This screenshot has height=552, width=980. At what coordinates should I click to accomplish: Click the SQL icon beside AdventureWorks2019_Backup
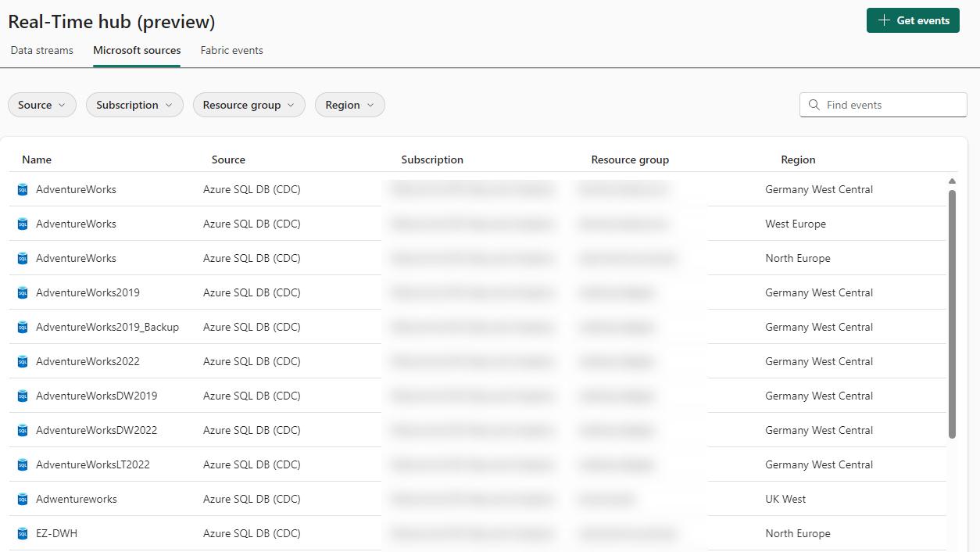click(21, 326)
